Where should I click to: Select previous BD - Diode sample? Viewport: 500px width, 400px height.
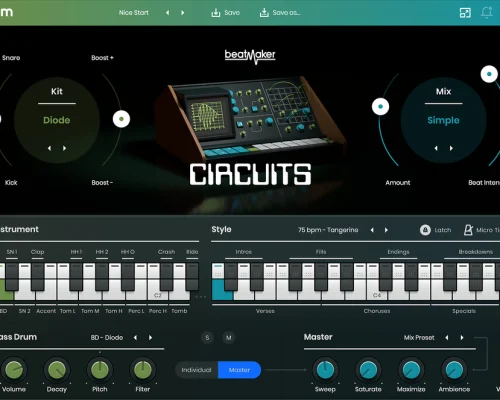click(135, 338)
